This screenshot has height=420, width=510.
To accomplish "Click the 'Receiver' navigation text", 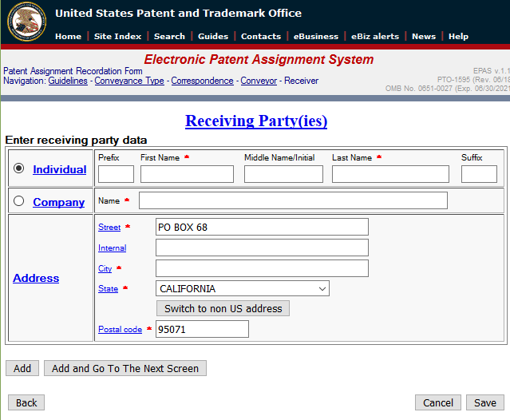I will pos(302,81).
